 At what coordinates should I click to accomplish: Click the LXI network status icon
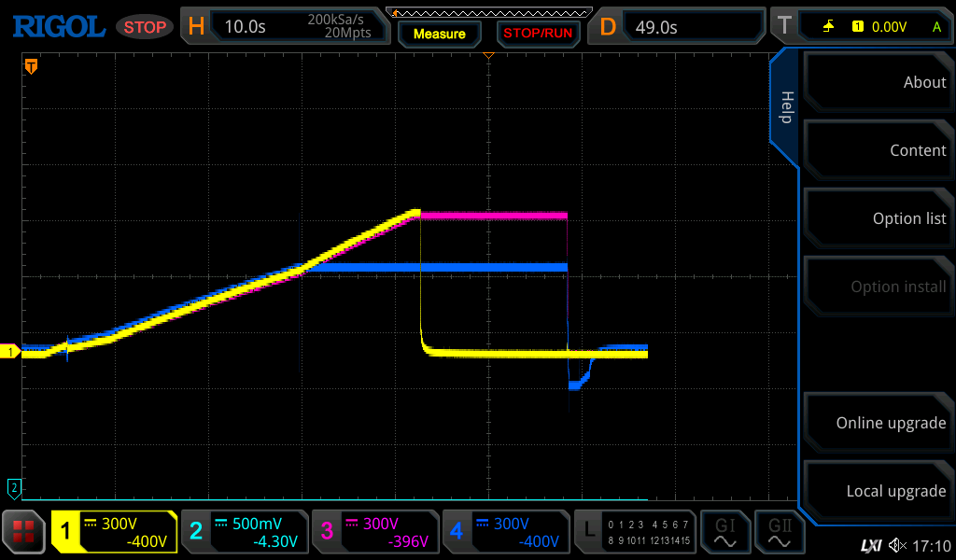point(870,545)
